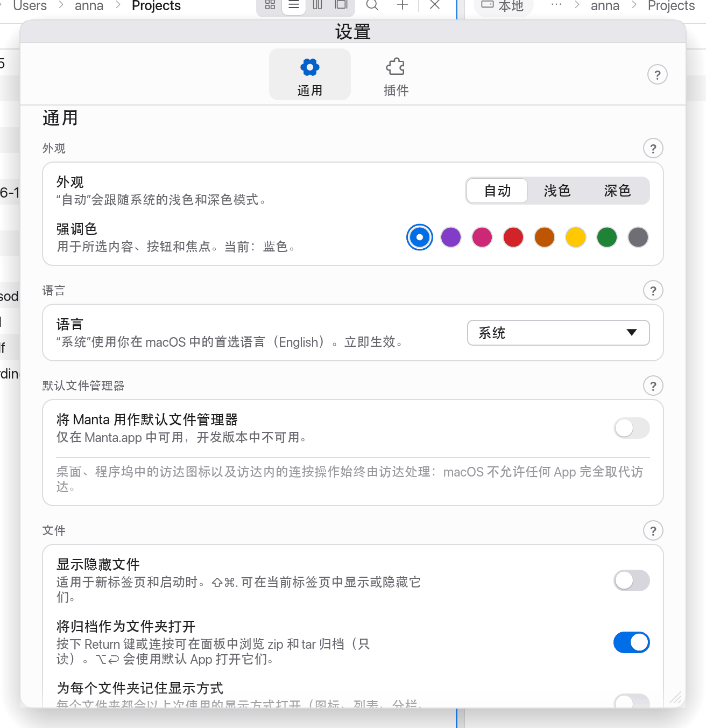Open the help button in the settings toolbar
706x728 pixels.
tap(658, 75)
